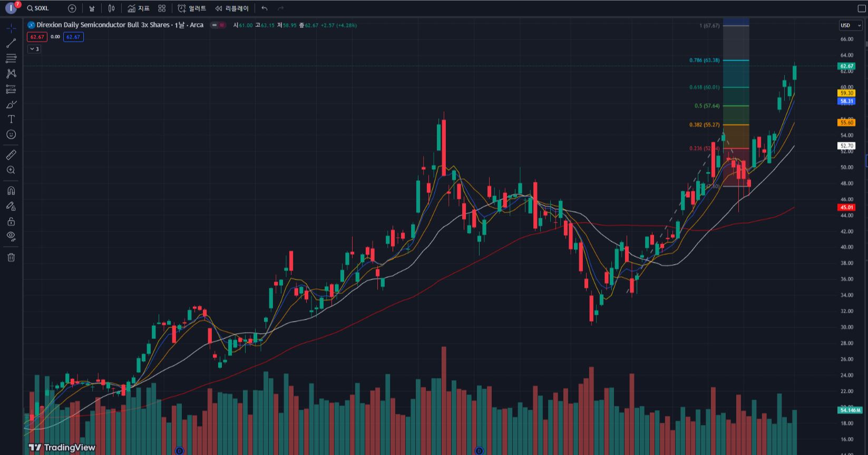Click the yellow 59.30 moving average label
This screenshot has height=455, width=868.
point(846,93)
